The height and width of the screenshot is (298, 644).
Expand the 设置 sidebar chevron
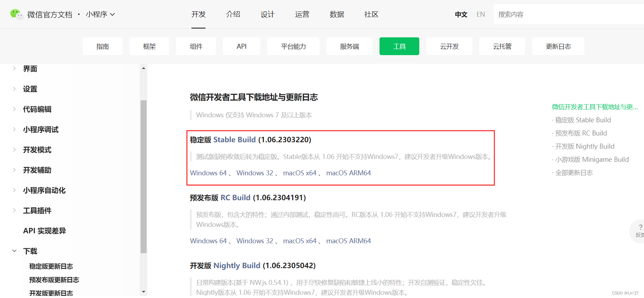click(x=14, y=89)
